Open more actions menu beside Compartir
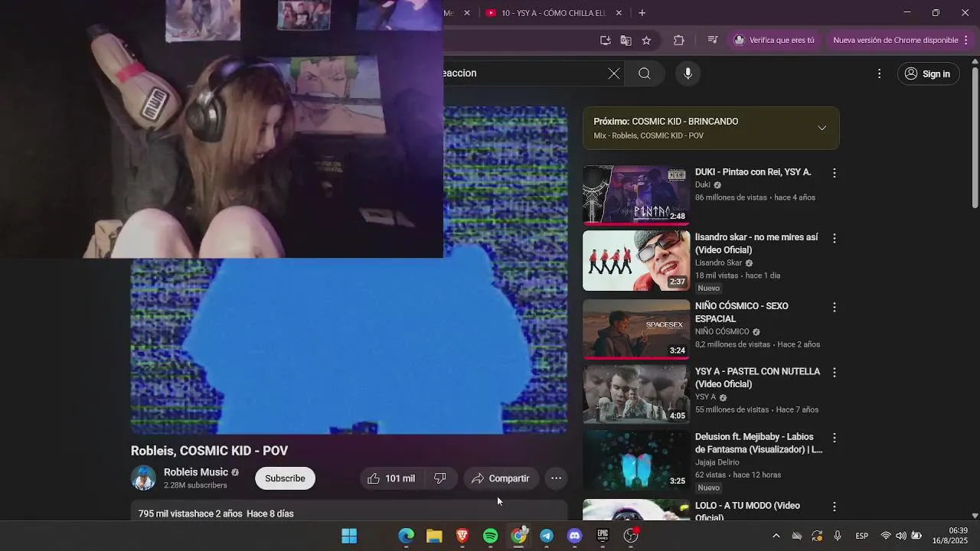The height and width of the screenshot is (551, 980). 556,478
